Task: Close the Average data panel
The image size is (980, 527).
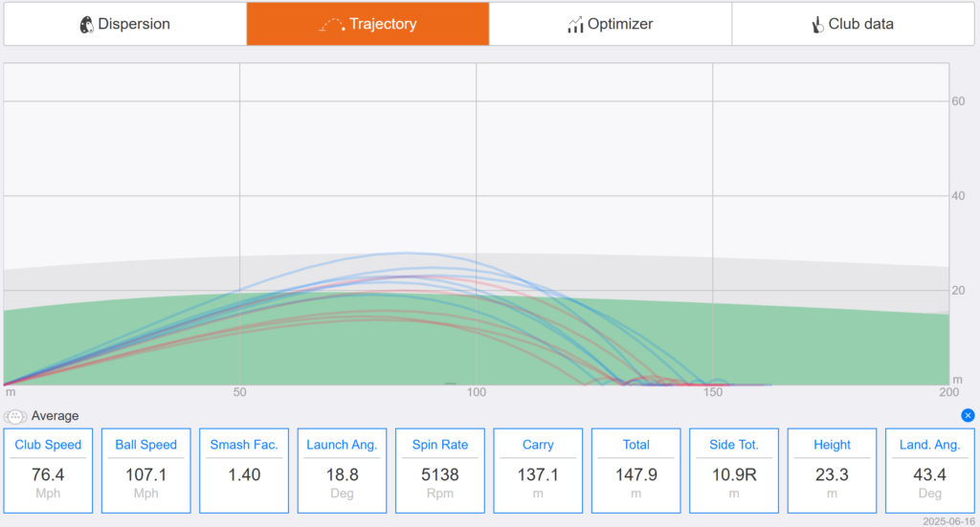Action: point(968,415)
